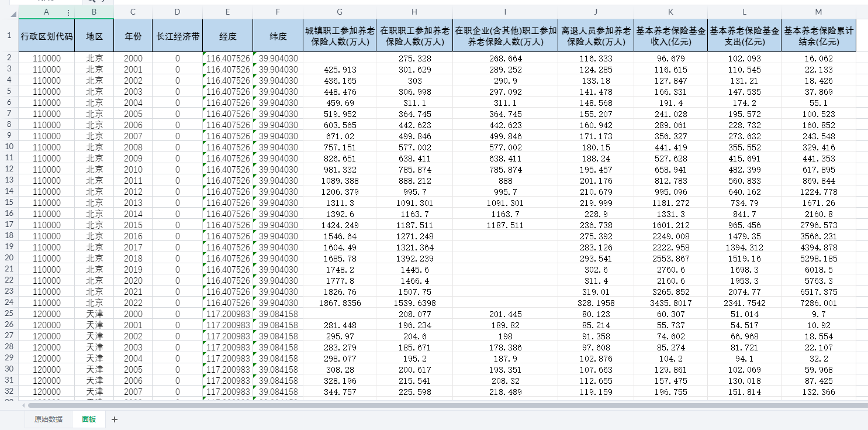Click the 基本养老保险累计结余 header cell
The width and height of the screenshot is (868, 430).
click(x=819, y=36)
